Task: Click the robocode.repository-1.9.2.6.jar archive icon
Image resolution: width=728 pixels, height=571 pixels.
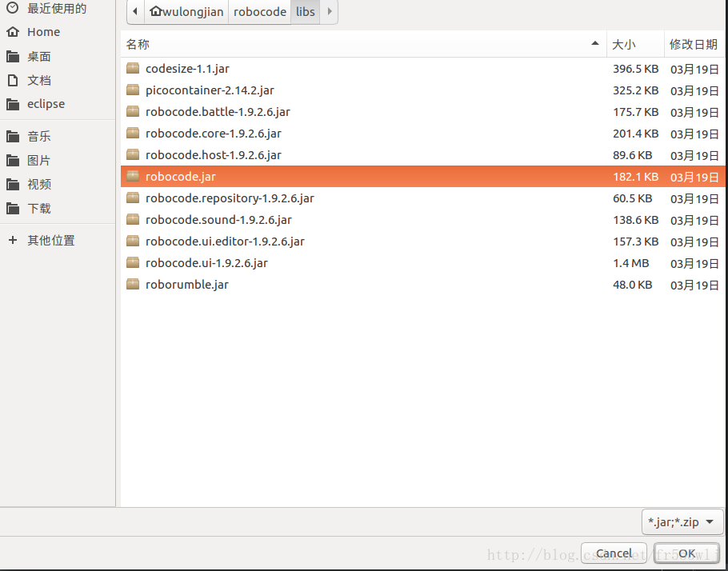Action: (x=133, y=198)
